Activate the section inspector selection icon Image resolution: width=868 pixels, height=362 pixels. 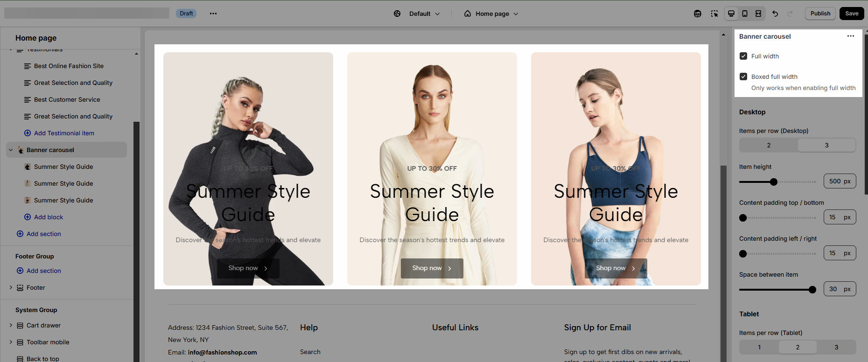[714, 14]
